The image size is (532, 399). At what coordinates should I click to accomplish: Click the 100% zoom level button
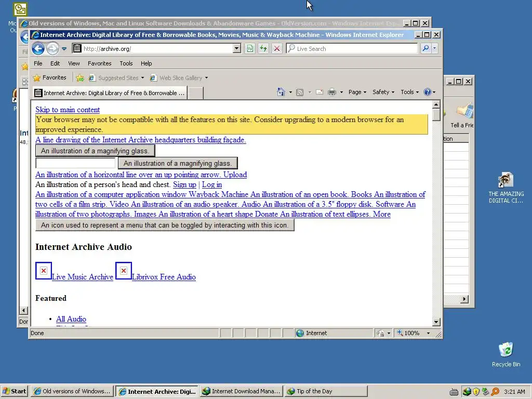coord(408,333)
